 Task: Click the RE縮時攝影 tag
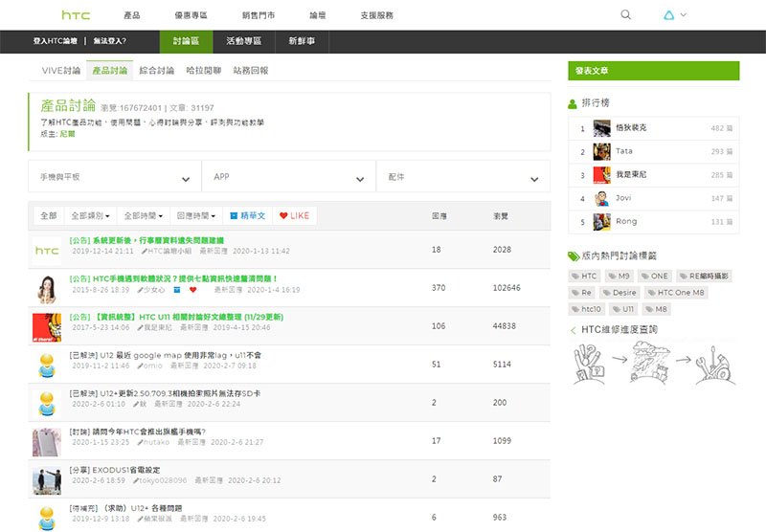click(x=704, y=277)
